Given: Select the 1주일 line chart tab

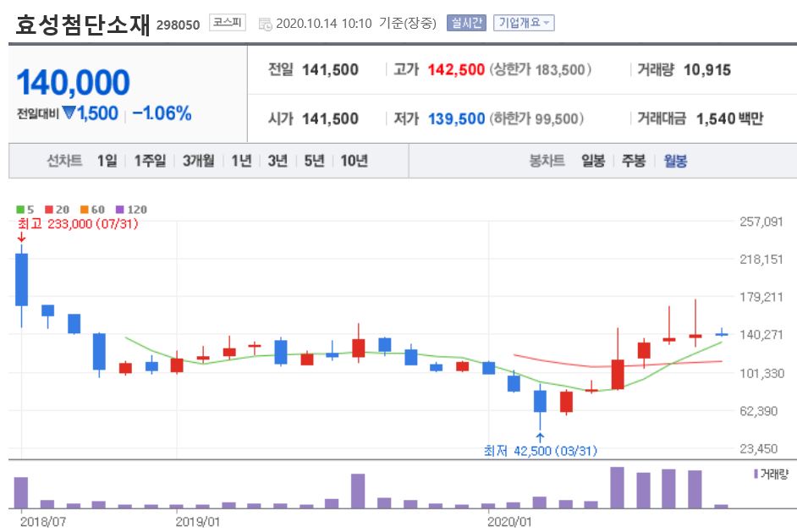Looking at the screenshot, I should pyautogui.click(x=150, y=161).
